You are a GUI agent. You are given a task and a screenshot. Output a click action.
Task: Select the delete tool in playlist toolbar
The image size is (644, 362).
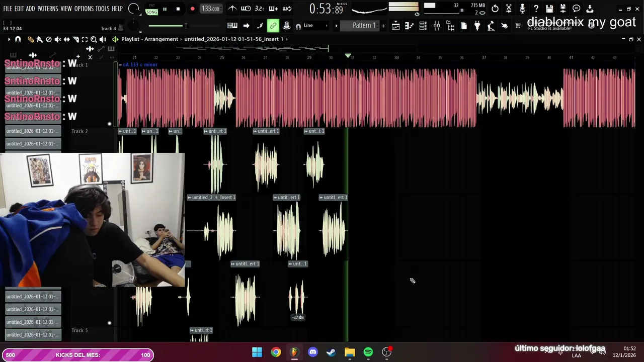point(49,39)
